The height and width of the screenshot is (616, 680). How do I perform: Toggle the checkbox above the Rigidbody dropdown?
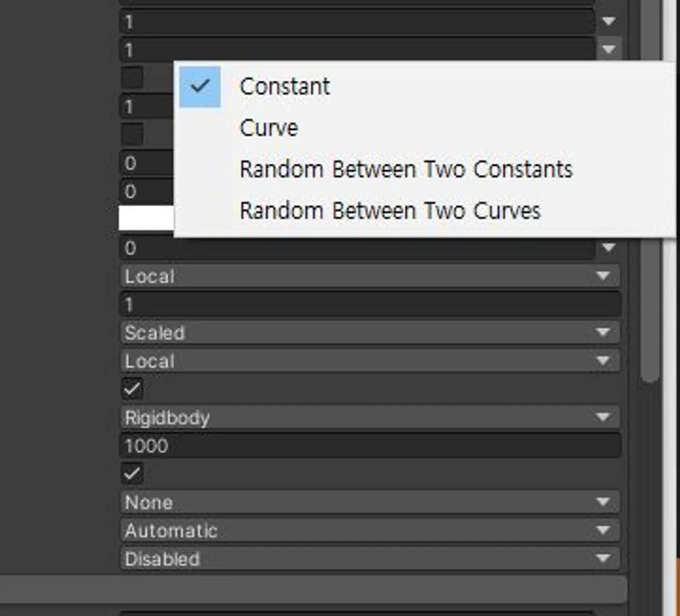[132, 389]
